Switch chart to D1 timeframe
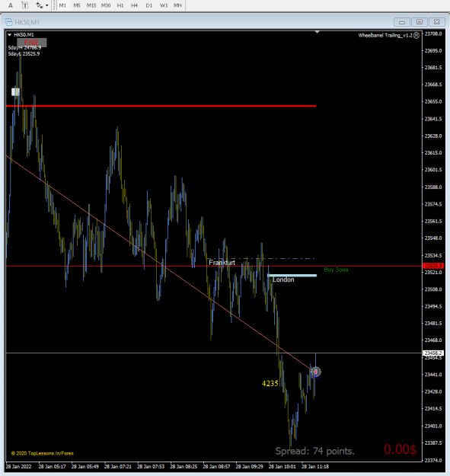The height and width of the screenshot is (476, 450). click(149, 5)
